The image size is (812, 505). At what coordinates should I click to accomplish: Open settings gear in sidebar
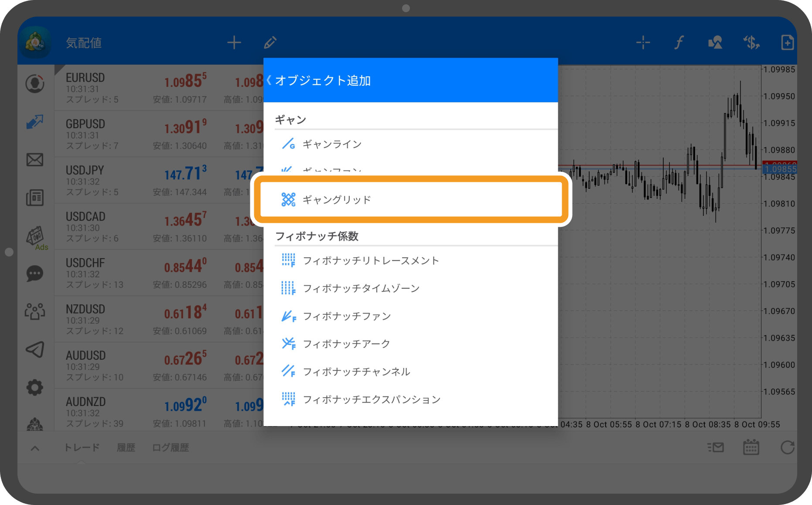coord(35,387)
